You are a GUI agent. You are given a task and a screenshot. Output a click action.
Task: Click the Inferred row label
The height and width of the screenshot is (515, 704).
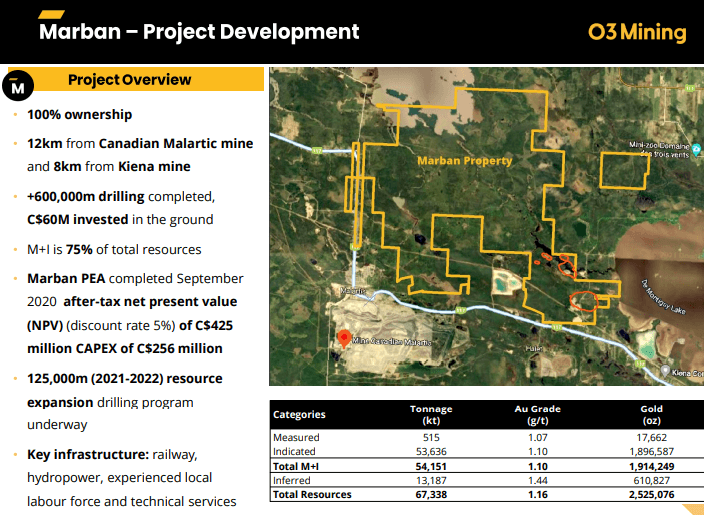(x=291, y=480)
